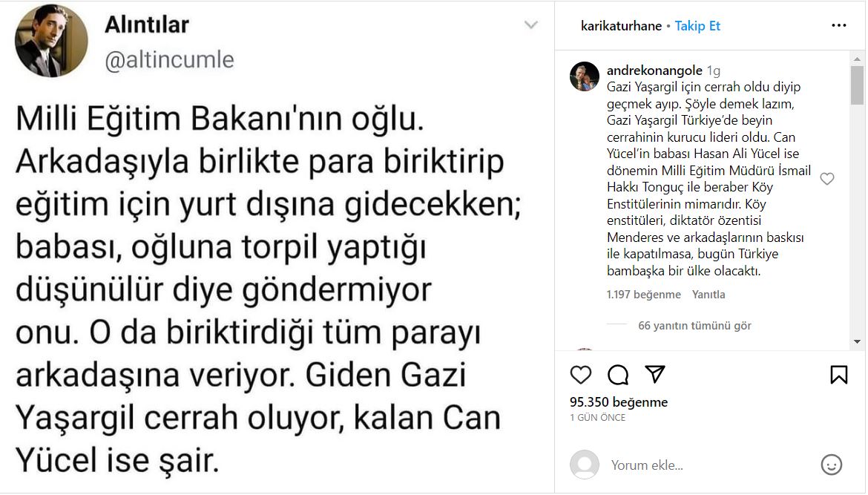
Task: Open the emoji picker smiley icon
Action: coord(831,465)
